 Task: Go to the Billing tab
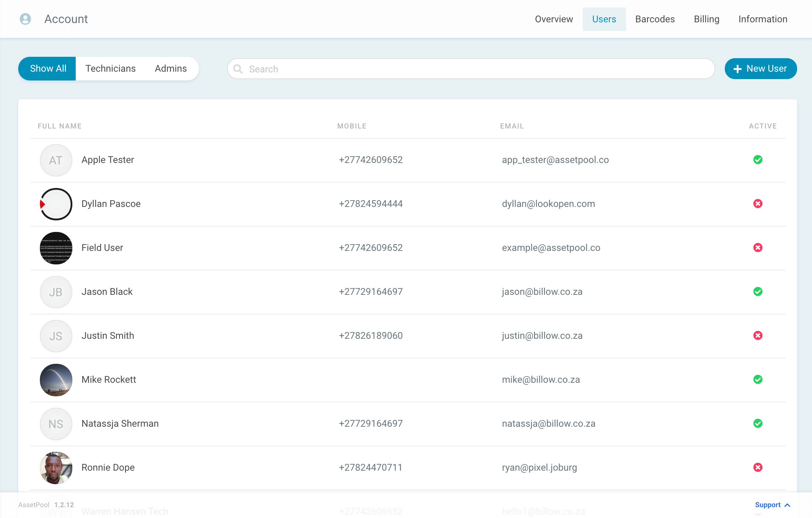tap(706, 19)
